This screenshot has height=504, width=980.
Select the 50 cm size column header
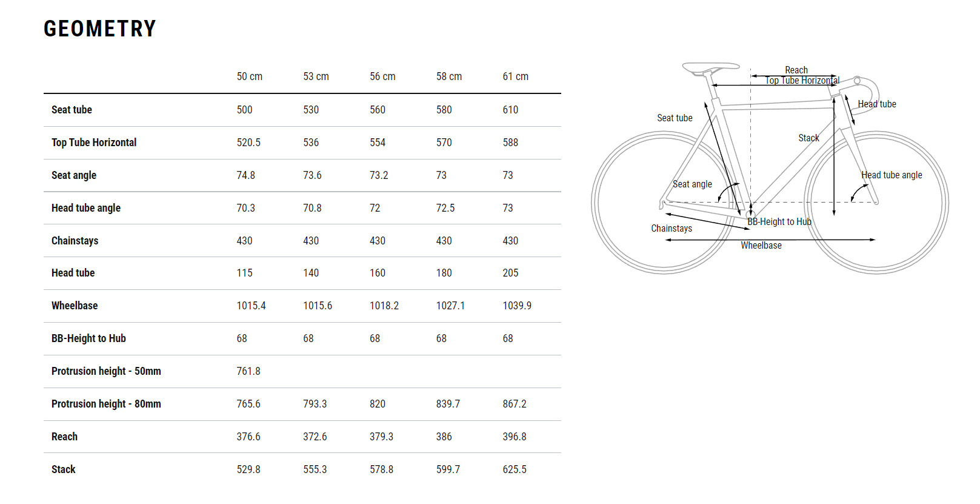[x=249, y=76]
